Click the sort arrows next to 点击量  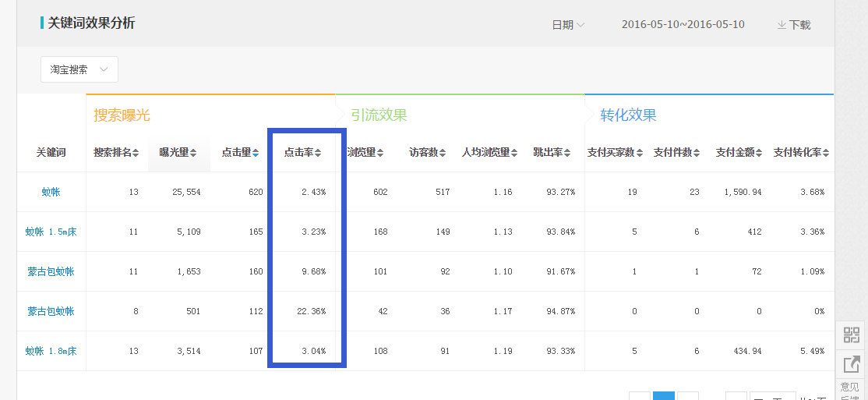tap(256, 153)
